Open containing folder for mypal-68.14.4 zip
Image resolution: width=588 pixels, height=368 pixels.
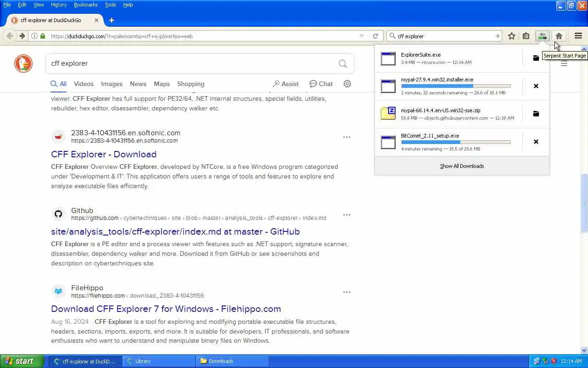pyautogui.click(x=536, y=114)
